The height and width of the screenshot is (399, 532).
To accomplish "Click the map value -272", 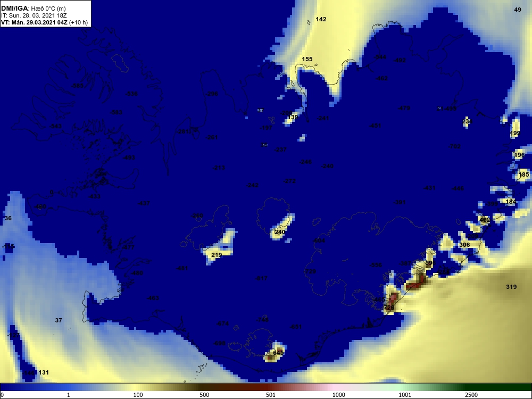I will pos(289,181).
